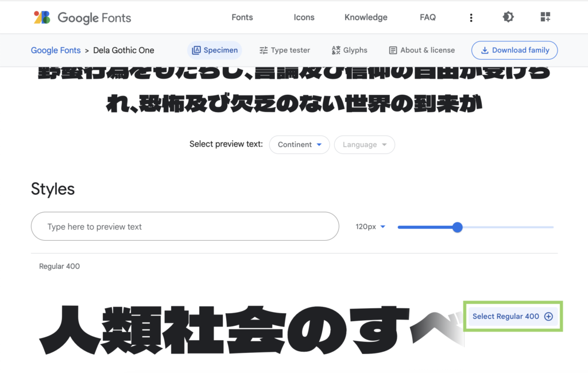Click the Google Fonts logo icon
The image size is (588, 373).
coord(42,17)
